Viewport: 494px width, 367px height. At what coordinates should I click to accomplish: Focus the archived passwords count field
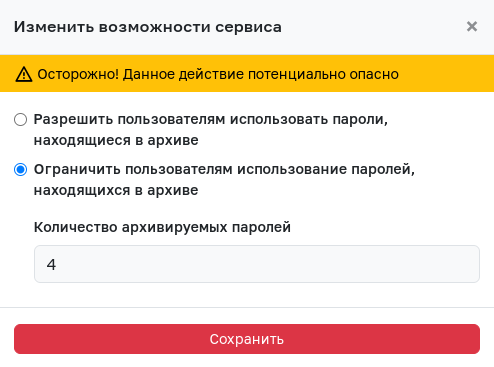257,264
